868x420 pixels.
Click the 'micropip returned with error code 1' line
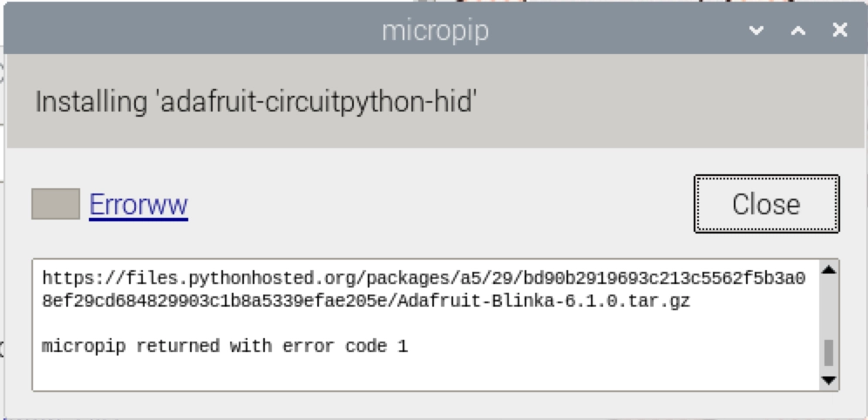point(224,347)
